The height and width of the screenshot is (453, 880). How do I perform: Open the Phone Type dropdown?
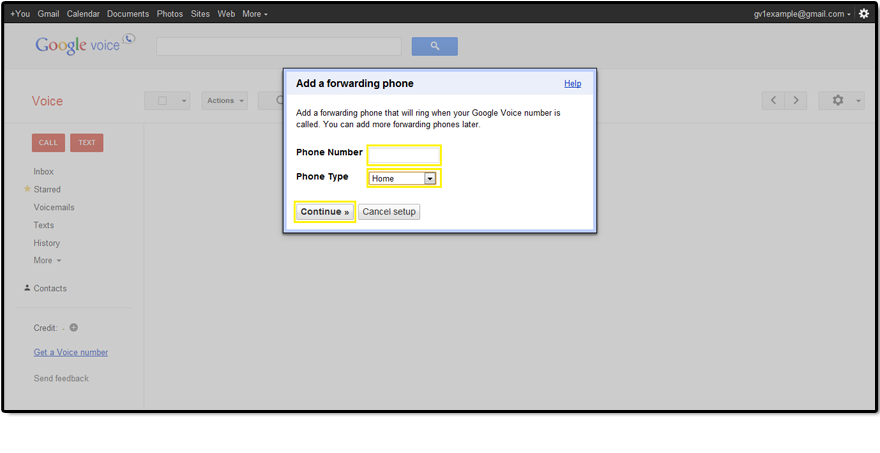click(402, 179)
